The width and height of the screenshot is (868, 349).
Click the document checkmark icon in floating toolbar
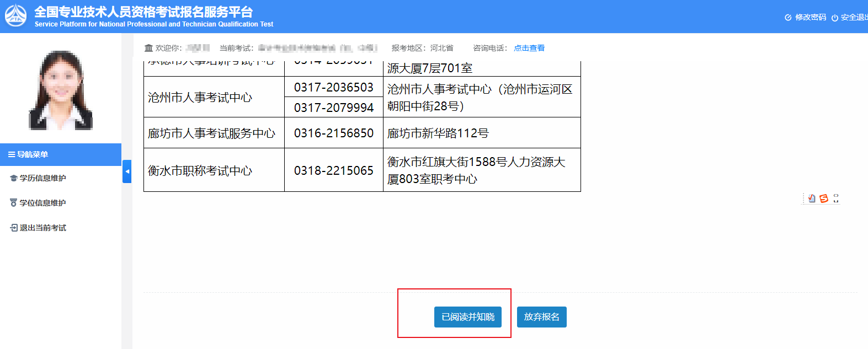pyautogui.click(x=812, y=198)
